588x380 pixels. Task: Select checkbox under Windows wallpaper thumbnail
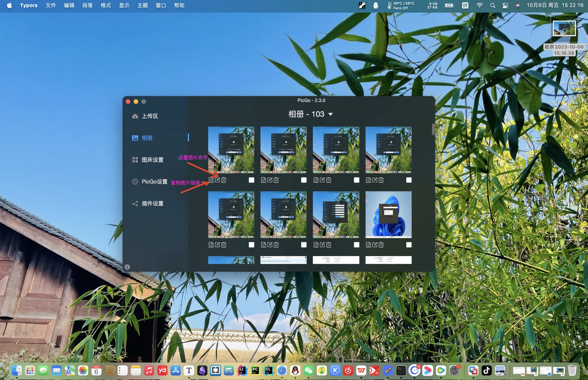click(409, 245)
